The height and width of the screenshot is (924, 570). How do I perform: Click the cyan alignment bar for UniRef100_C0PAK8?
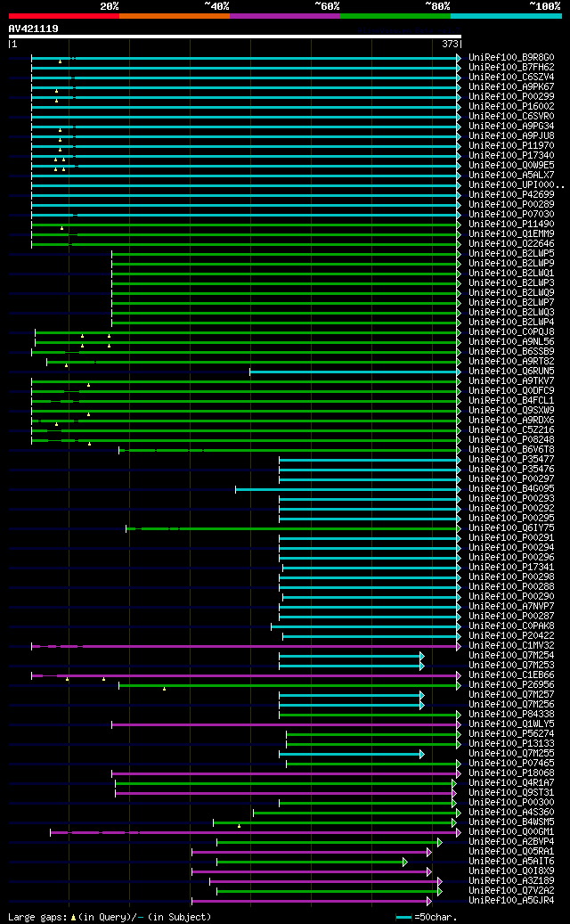[x=365, y=626]
